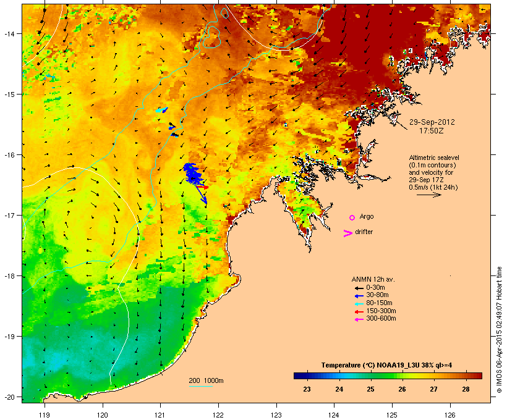Click the 'Argo' legend label

coord(367,216)
